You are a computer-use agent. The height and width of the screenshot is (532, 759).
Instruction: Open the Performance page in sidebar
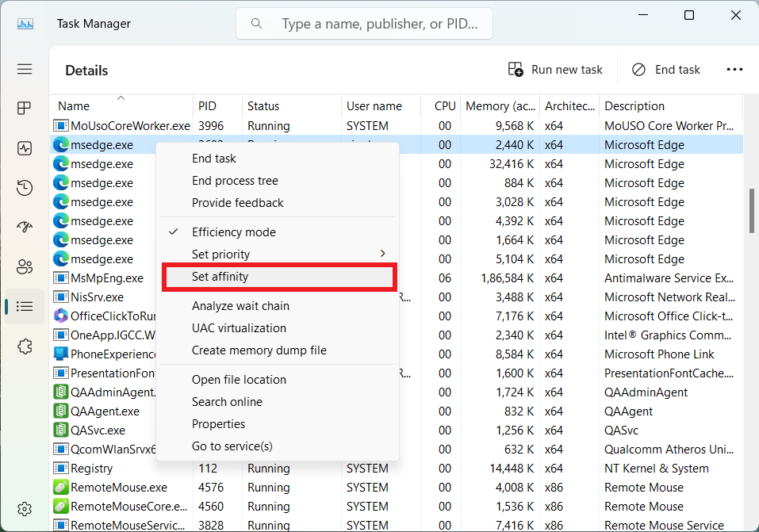pos(25,148)
